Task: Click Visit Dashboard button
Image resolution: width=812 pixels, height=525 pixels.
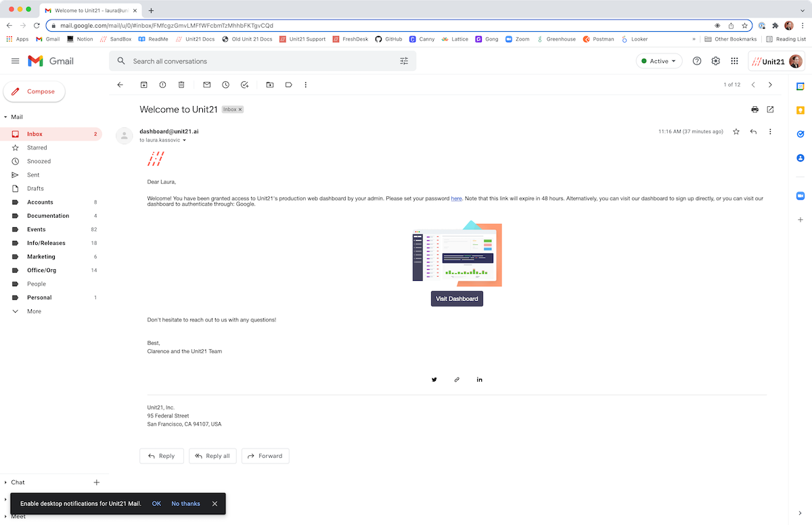Action: (457, 298)
